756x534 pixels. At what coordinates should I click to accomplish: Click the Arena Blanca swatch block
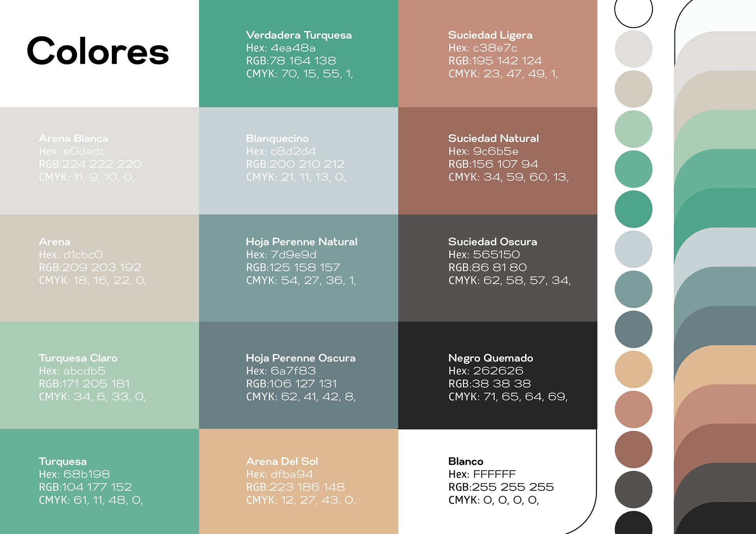click(99, 161)
